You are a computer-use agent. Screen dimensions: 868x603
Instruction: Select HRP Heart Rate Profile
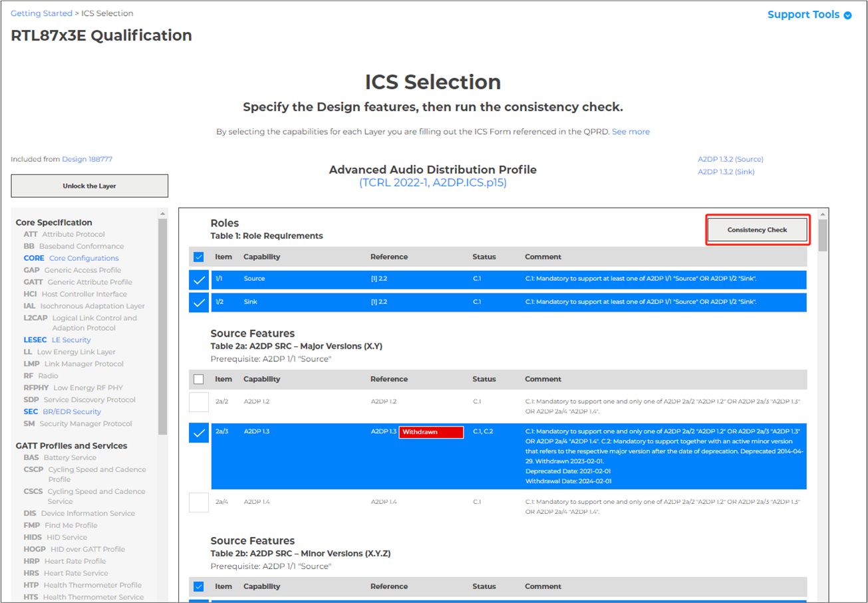tap(64, 562)
